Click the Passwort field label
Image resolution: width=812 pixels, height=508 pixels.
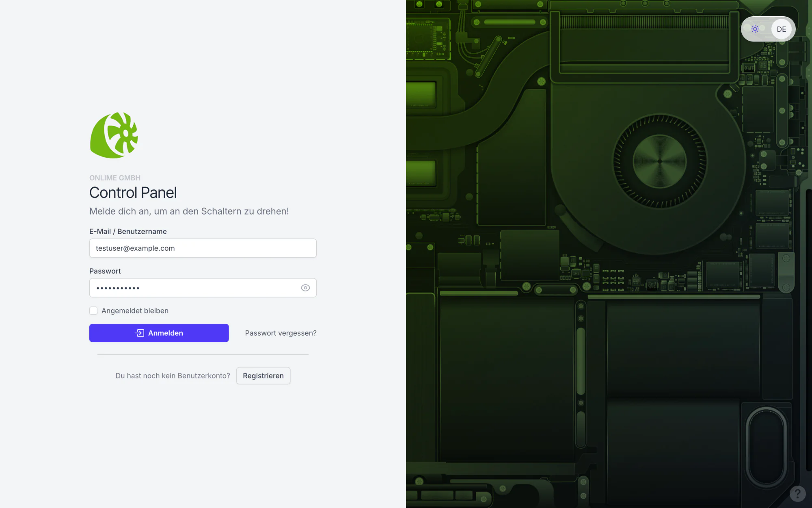[x=105, y=271]
